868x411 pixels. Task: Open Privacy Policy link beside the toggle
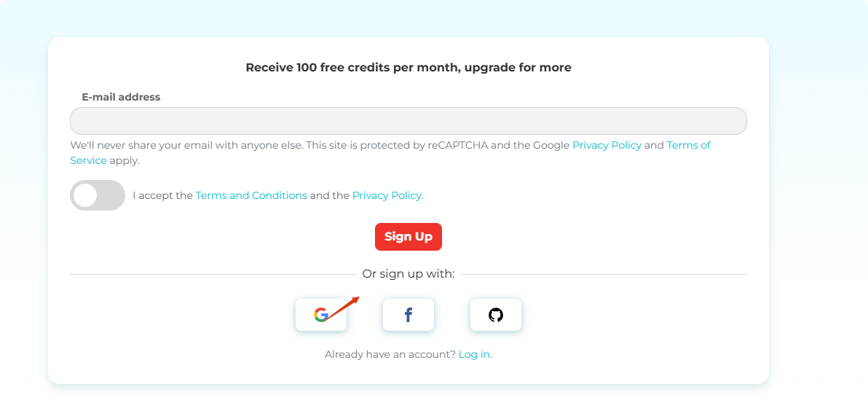pos(387,195)
